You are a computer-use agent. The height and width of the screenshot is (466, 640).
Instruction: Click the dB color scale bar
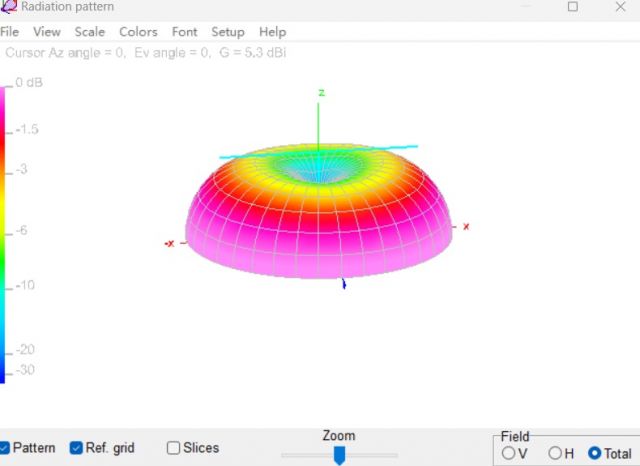(x=2, y=235)
